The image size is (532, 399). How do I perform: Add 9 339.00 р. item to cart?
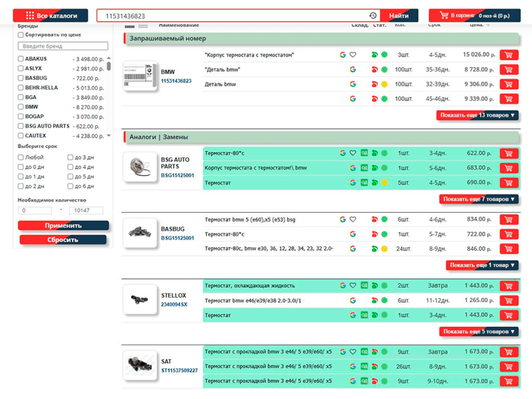(x=509, y=99)
